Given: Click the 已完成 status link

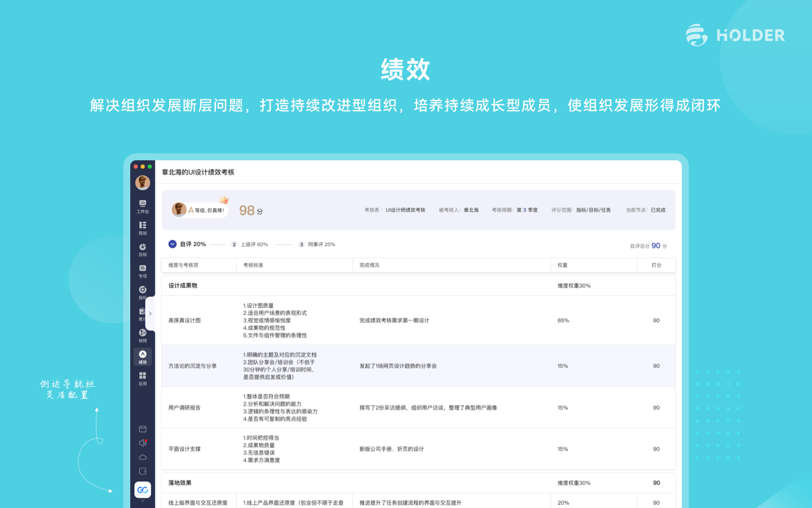Looking at the screenshot, I should click(657, 209).
